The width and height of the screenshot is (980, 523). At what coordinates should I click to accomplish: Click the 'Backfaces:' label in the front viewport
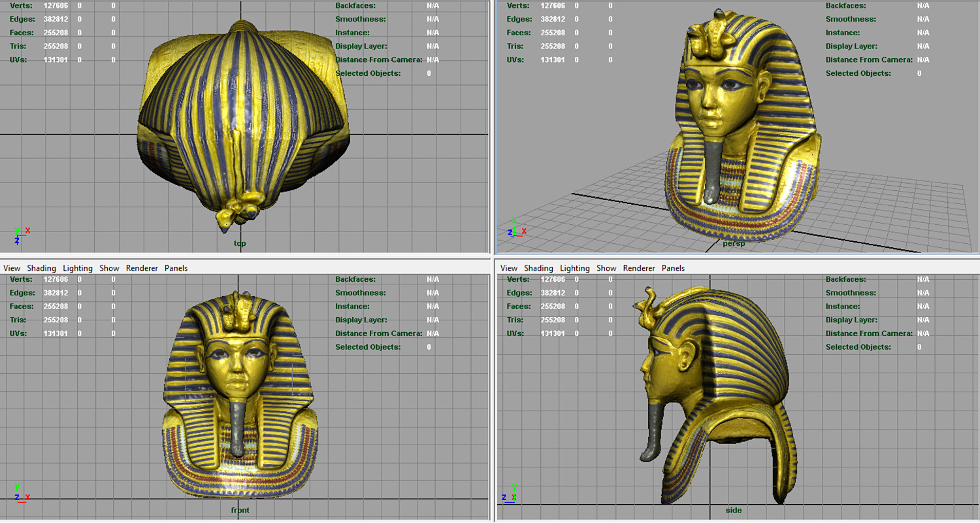[355, 279]
